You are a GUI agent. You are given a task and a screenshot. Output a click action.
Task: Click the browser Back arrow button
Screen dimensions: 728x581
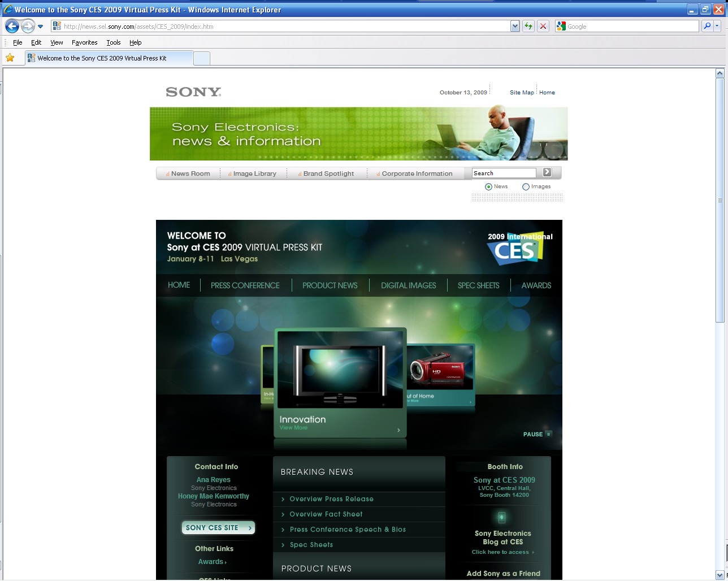[12, 26]
